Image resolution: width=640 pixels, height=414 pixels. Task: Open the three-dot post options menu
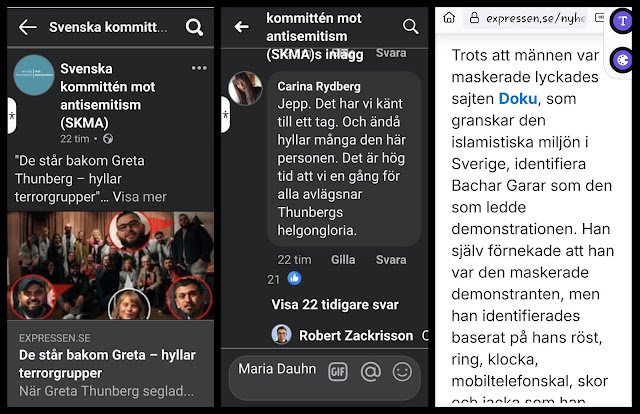tap(199, 68)
